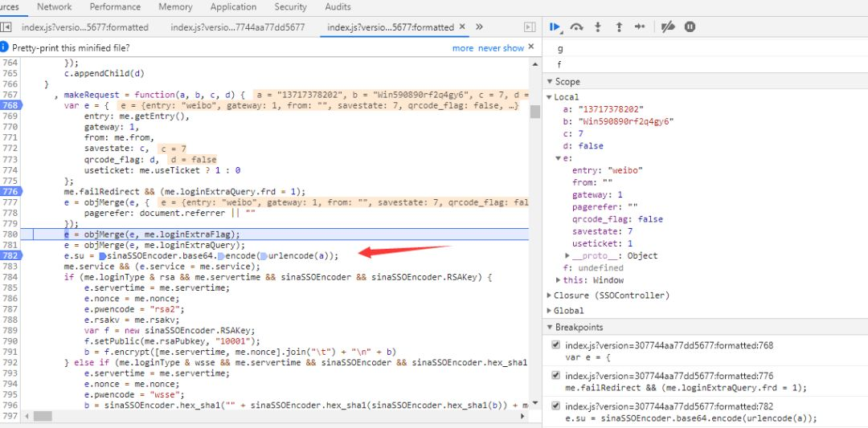Uncheck breakpoint for formatted:768
The image size is (868, 428).
pyautogui.click(x=556, y=345)
